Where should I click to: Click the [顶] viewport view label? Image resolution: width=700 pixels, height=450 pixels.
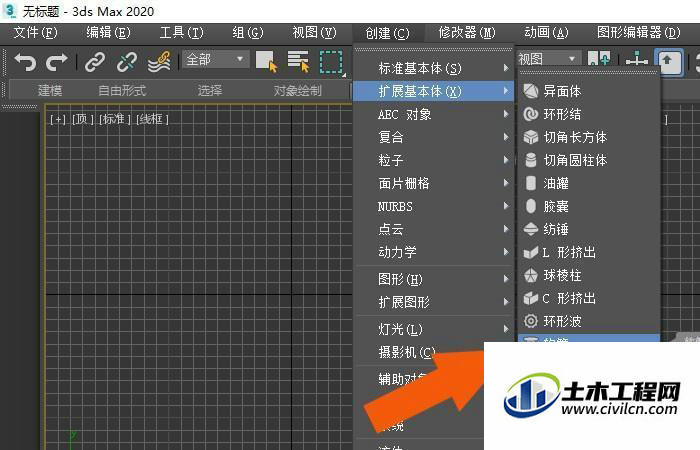83,119
